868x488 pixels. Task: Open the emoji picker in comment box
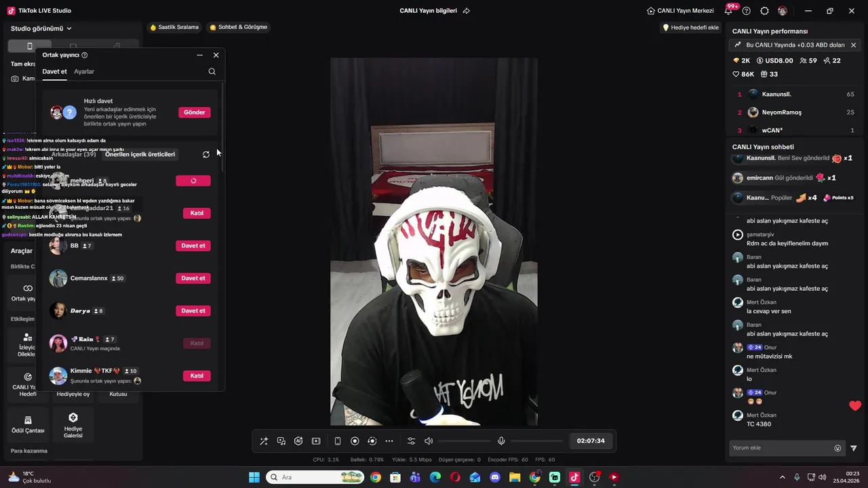[x=837, y=448]
